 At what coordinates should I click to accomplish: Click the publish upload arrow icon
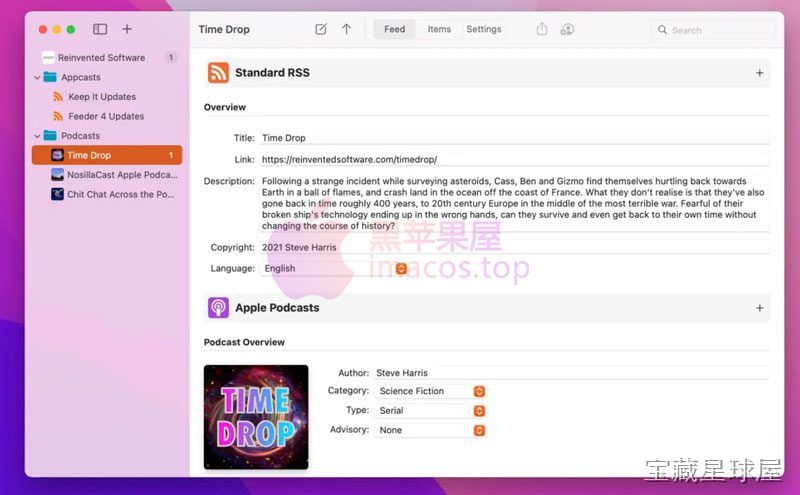346,29
